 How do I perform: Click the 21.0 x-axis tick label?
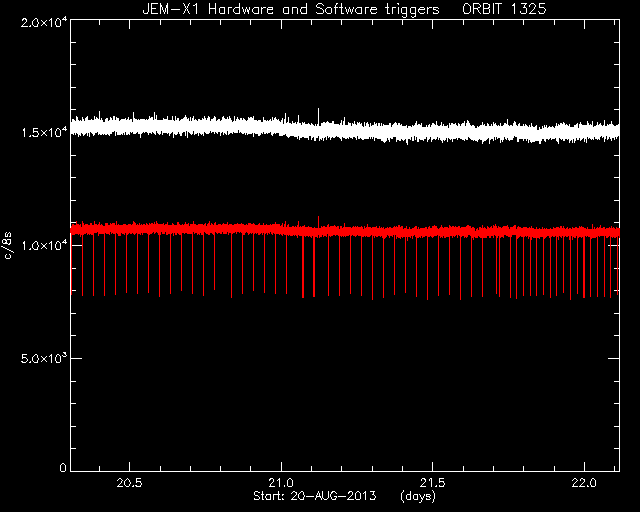281,483
